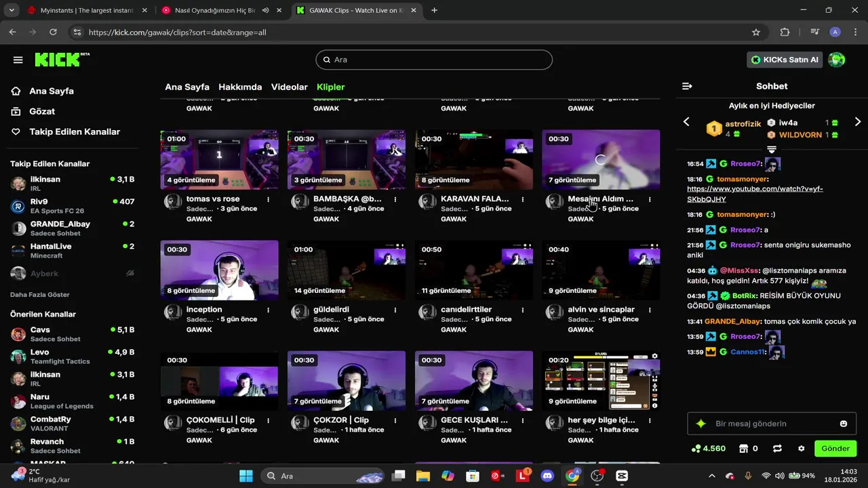Click the chat swap arrows icon
This screenshot has width=868, height=488.
pos(777,449)
